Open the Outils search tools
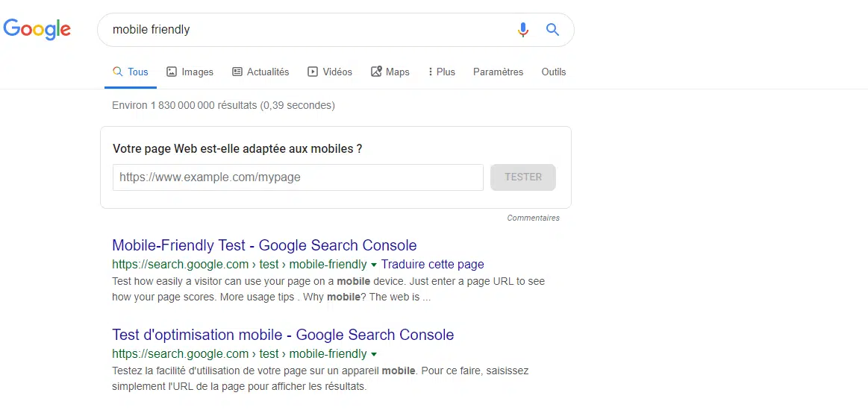 pos(554,72)
